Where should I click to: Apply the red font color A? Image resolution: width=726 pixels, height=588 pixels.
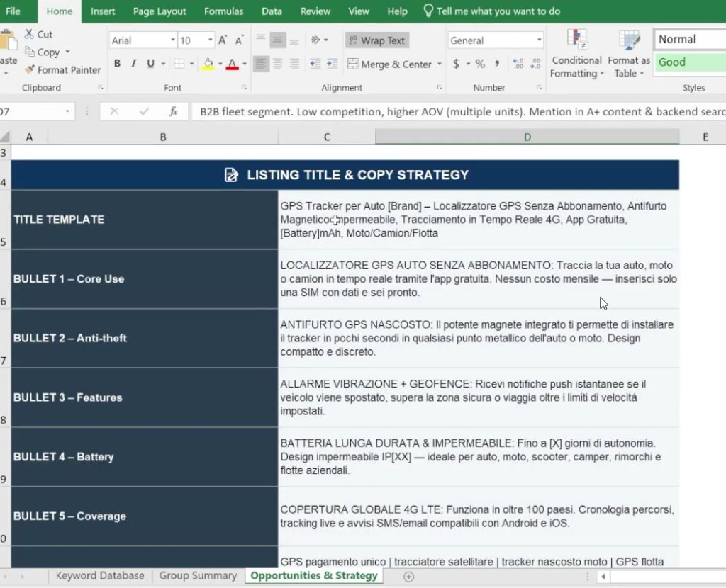[232, 64]
